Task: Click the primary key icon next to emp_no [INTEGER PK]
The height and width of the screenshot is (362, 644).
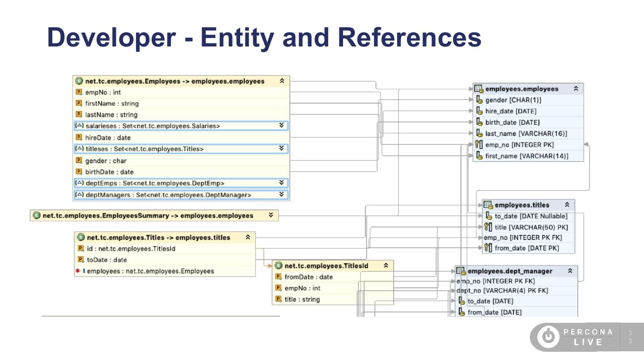Action: [479, 145]
